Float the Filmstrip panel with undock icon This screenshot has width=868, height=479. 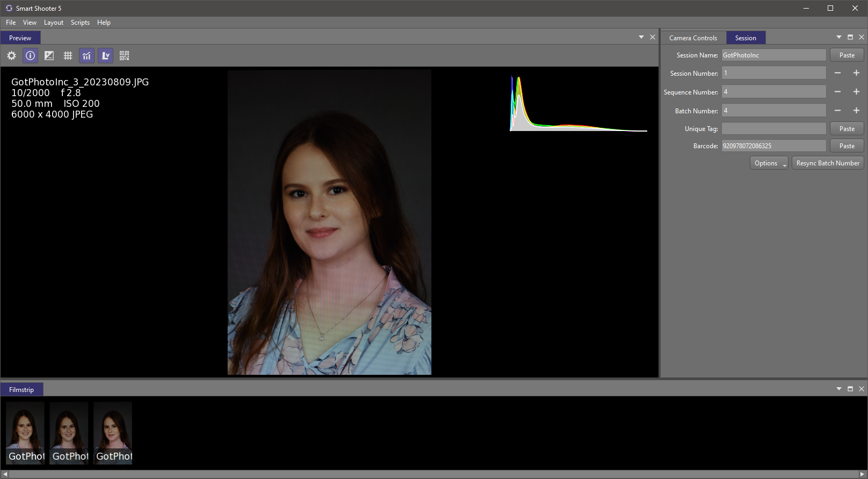[850, 389]
